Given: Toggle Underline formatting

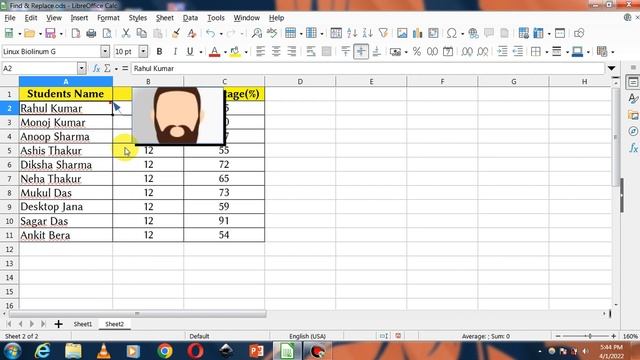Looking at the screenshot, I should point(190,51).
